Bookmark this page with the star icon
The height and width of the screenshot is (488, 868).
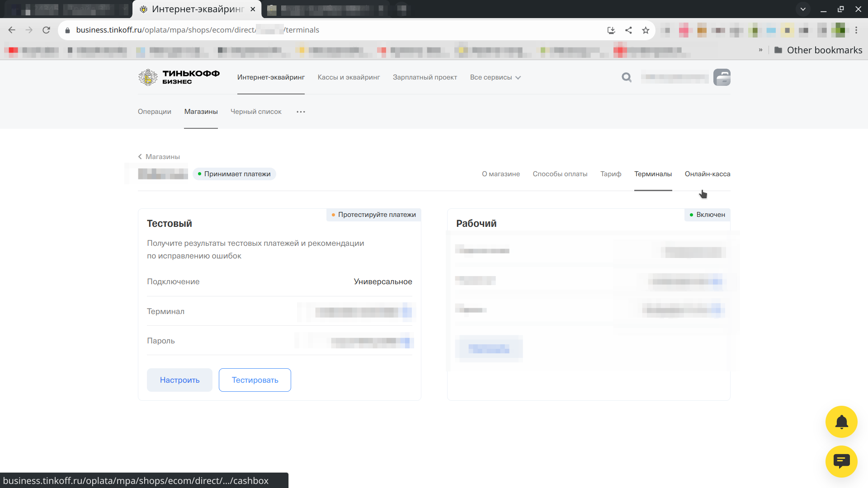coord(646,30)
